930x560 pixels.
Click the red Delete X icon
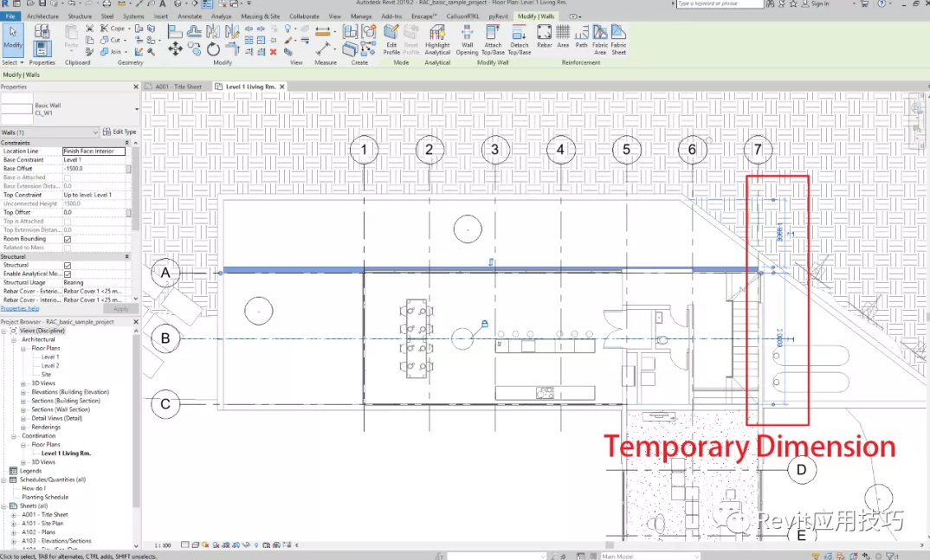coord(274,52)
